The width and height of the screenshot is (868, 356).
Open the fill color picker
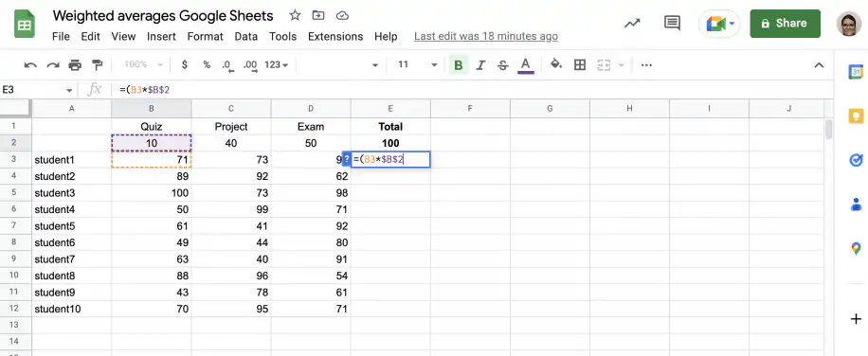(556, 65)
